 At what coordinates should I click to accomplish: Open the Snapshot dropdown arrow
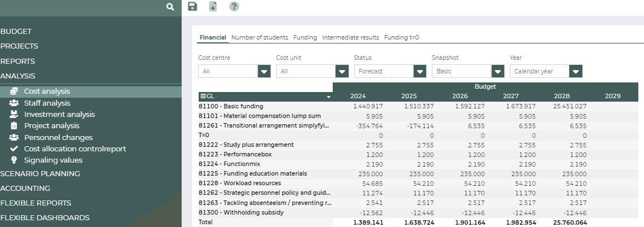point(498,71)
